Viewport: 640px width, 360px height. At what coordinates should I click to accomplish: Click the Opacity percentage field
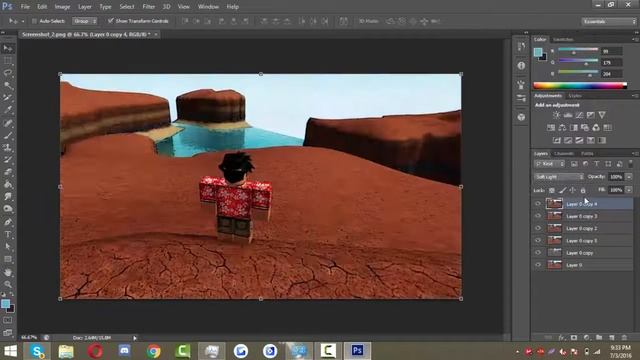616,177
